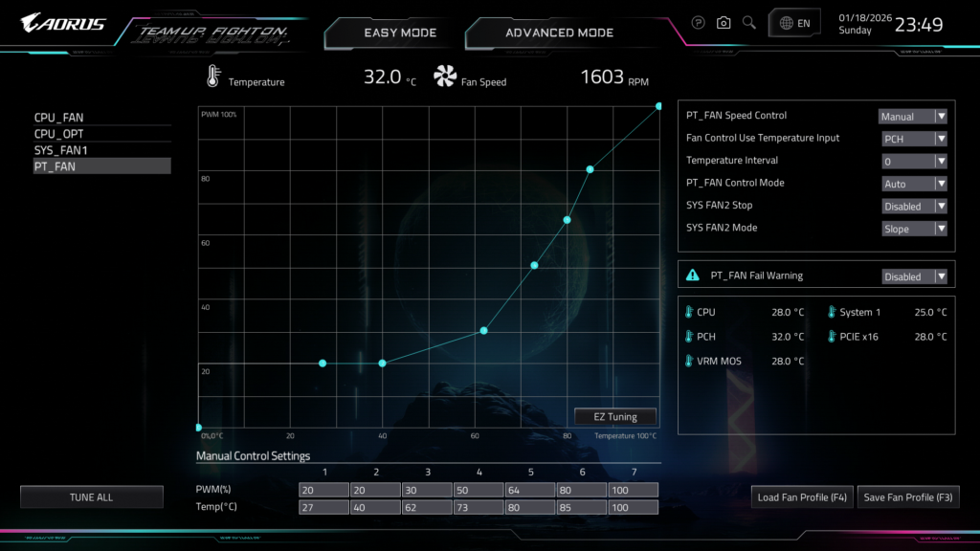Open SYS FAN2 Stop dropdown
Screen dimensions: 980x551
tap(913, 206)
